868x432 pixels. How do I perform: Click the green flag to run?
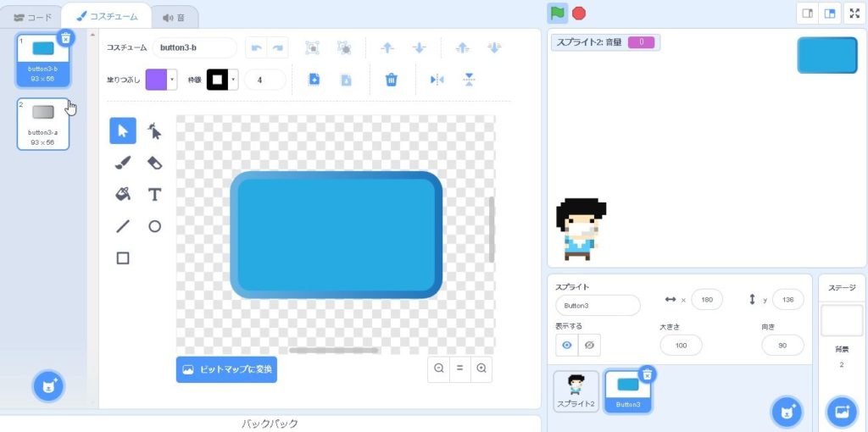(557, 13)
